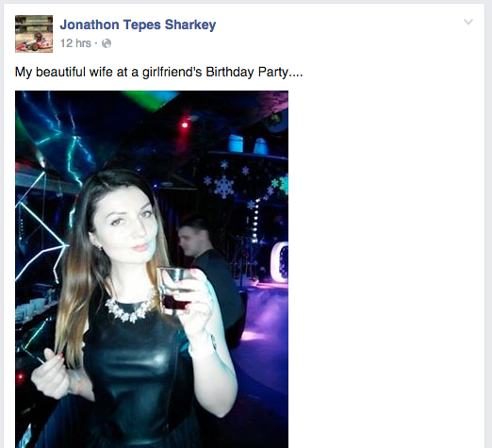Check post visibility with globe symbol
This screenshot has height=448, width=492.
pos(107,43)
